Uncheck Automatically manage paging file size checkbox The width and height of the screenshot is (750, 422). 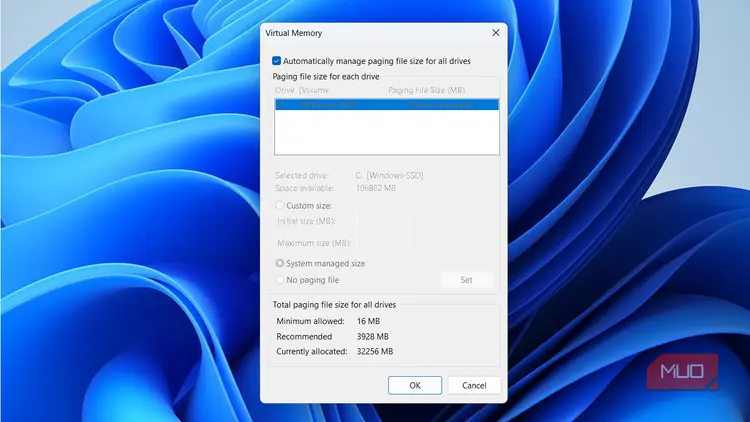[276, 61]
